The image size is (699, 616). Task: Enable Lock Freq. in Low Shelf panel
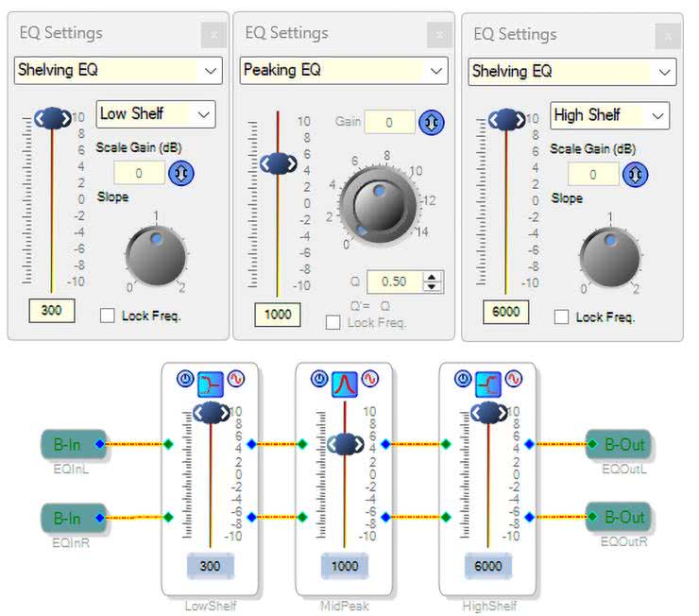pos(109,316)
